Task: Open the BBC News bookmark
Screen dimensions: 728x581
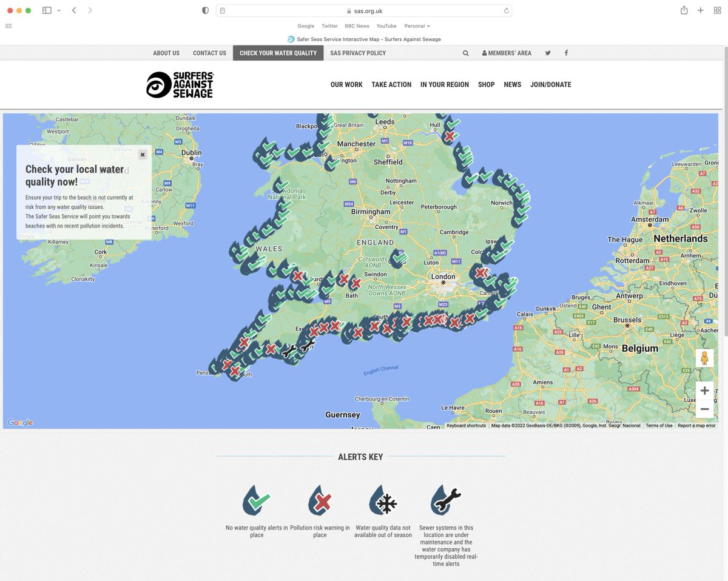Action: point(357,26)
